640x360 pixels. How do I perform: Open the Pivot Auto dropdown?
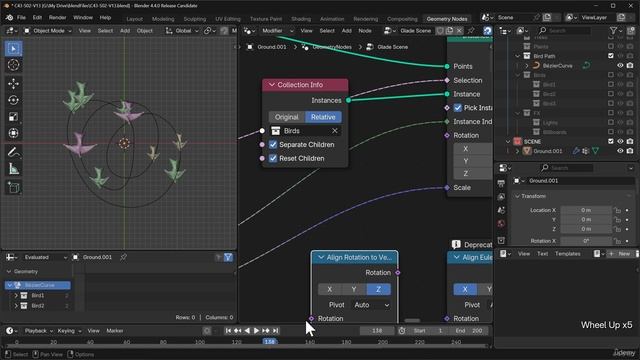coord(371,305)
